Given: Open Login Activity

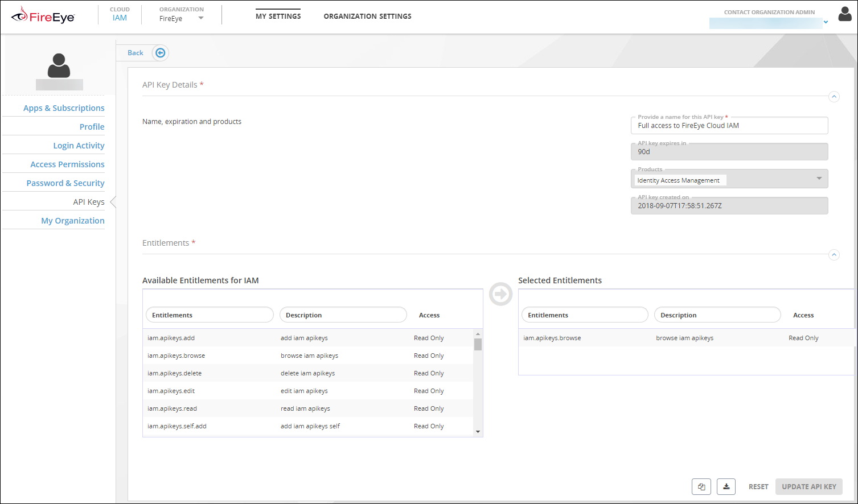Looking at the screenshot, I should click(x=79, y=146).
